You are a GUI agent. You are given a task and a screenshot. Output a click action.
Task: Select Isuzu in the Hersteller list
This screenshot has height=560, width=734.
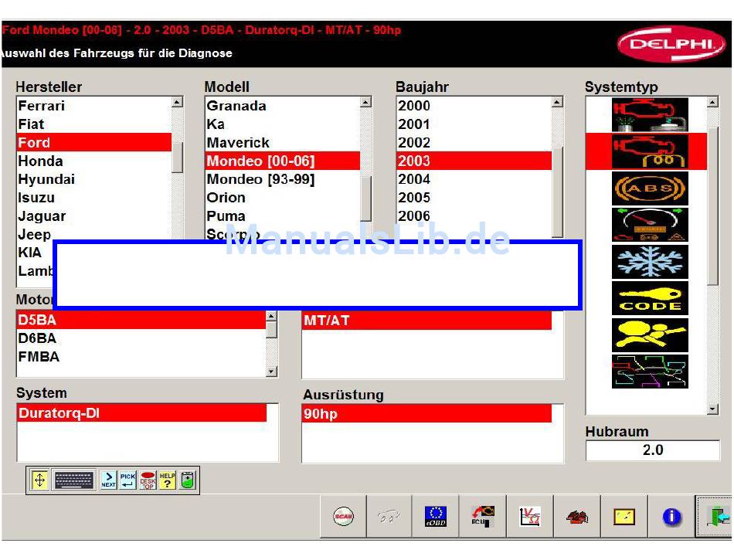click(94, 198)
